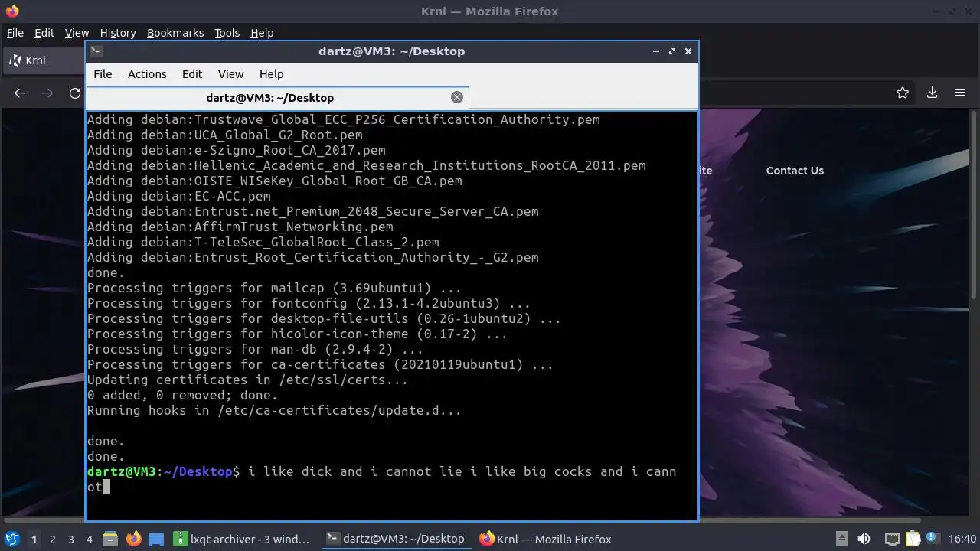Click 'Adding debian:UCA_Global_G2_Root.pem' line
980x551 pixels.
click(x=225, y=135)
